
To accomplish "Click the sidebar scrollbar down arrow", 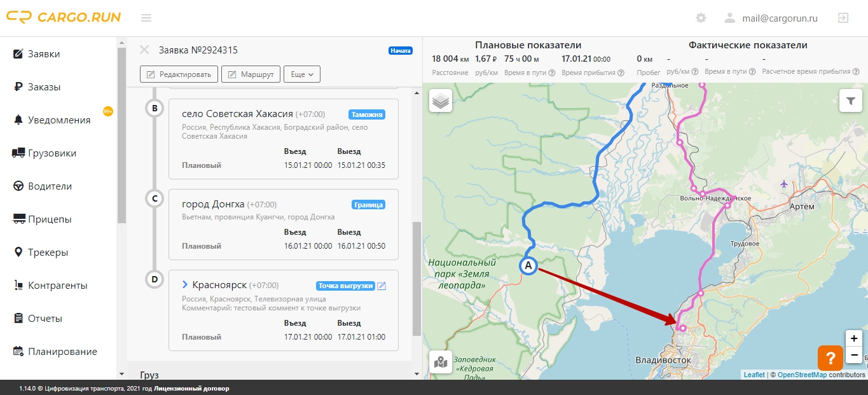I will pos(121,374).
